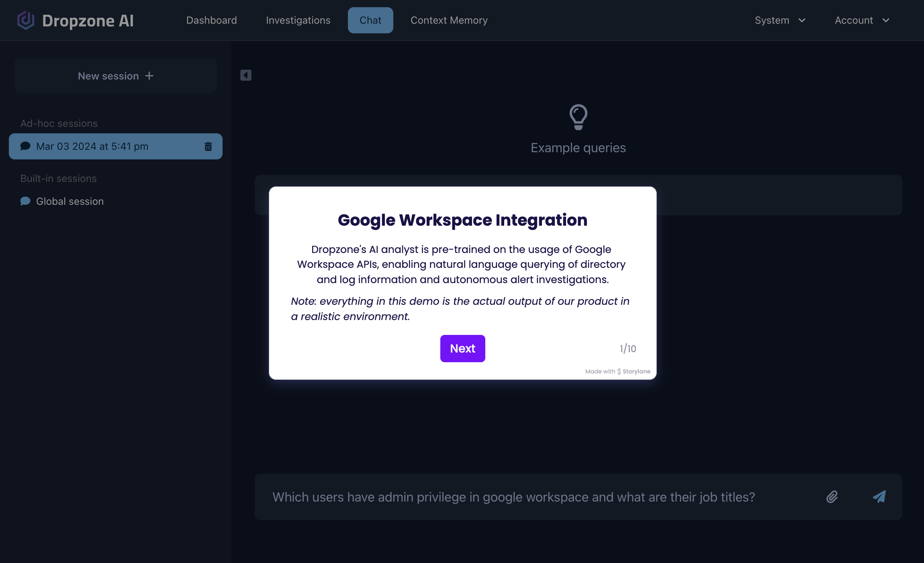Viewport: 924px width, 563px height.
Task: Delete the Mar 03 2024 session with the trash icon
Action: (x=208, y=147)
